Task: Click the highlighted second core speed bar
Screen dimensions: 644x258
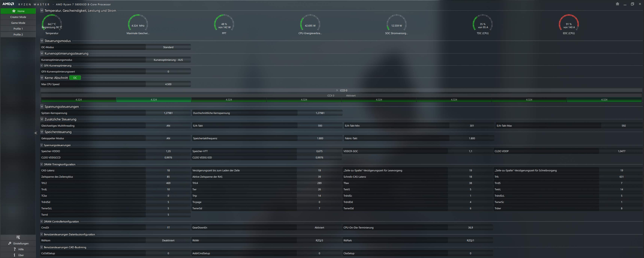Action: (154, 100)
